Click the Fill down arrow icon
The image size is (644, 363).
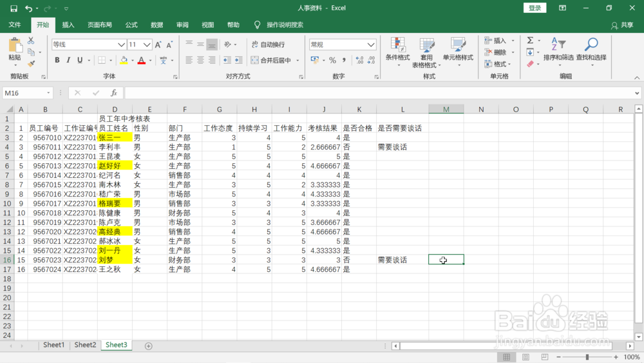point(530,52)
